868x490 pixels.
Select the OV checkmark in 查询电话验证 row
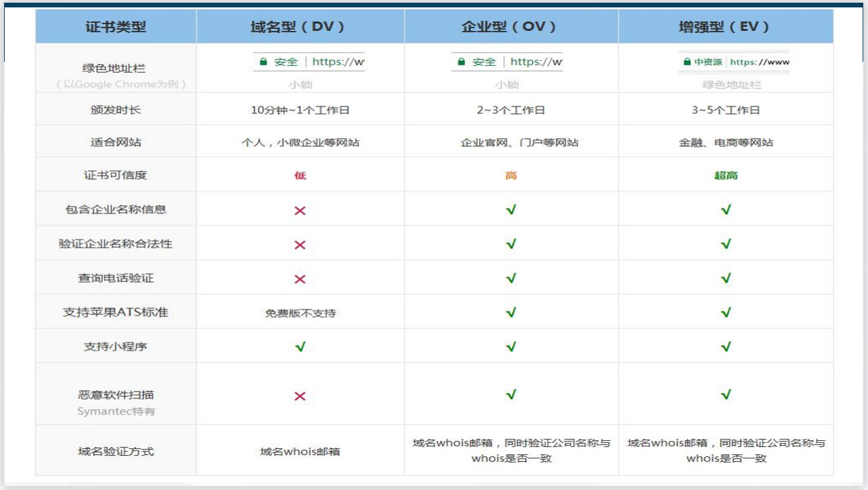click(511, 278)
